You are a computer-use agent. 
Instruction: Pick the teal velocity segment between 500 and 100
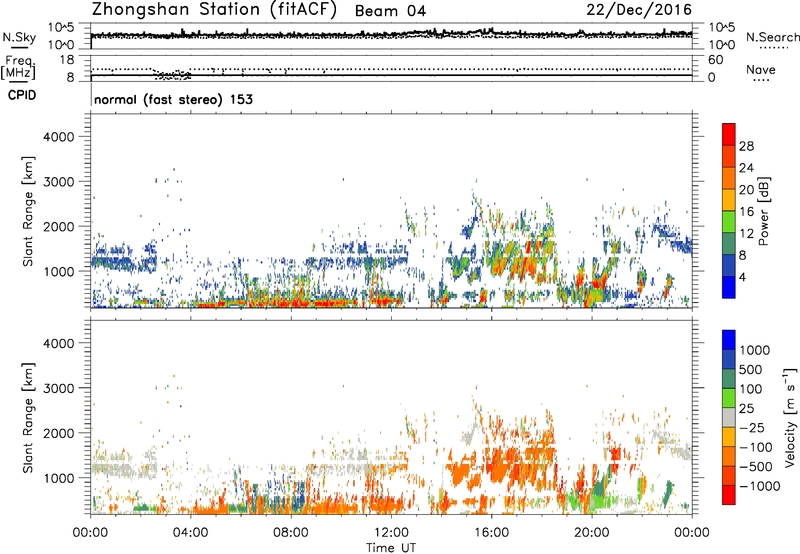click(729, 379)
